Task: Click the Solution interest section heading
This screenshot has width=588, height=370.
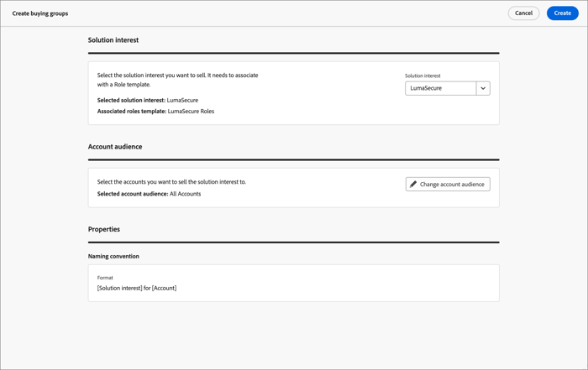Action: 113,40
